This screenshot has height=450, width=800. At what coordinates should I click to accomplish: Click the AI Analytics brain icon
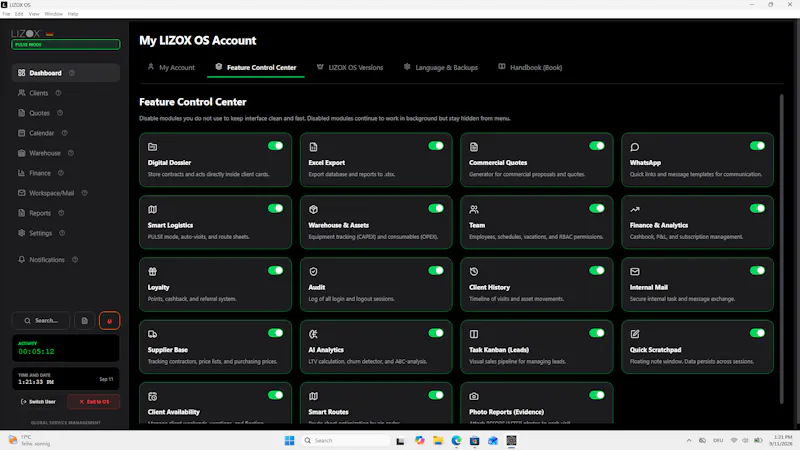tap(313, 334)
